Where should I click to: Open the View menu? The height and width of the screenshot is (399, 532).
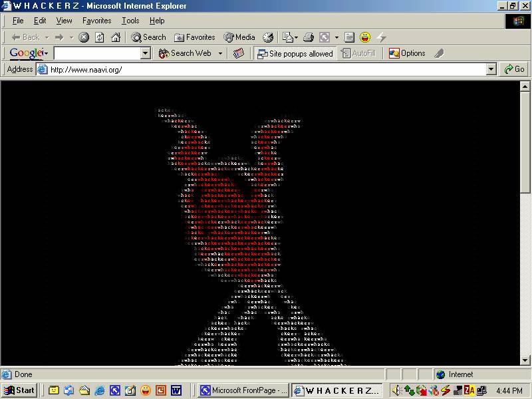click(x=64, y=21)
